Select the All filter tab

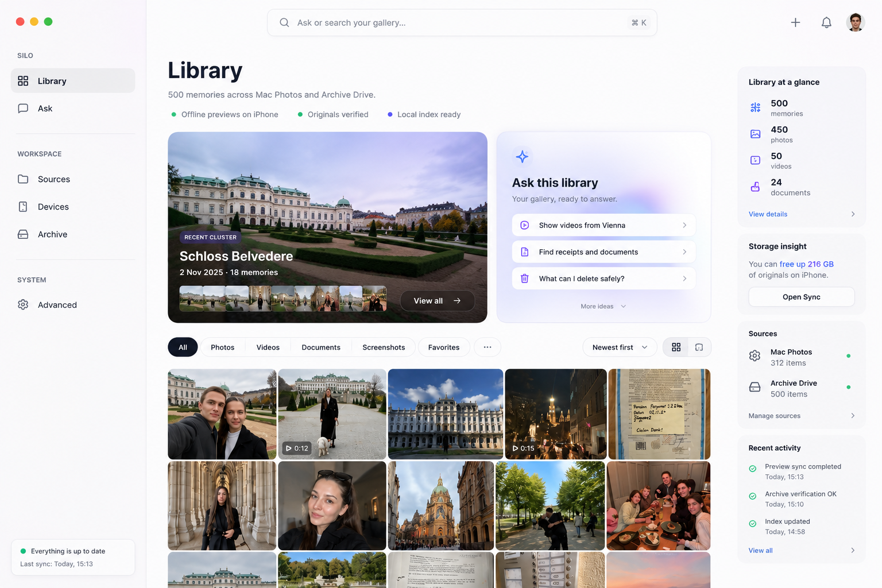tap(183, 347)
